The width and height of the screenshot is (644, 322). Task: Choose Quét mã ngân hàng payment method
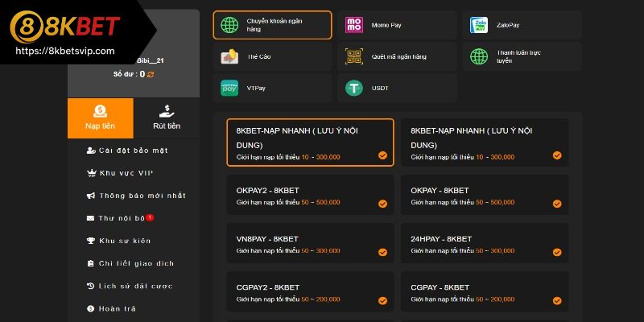point(397,56)
